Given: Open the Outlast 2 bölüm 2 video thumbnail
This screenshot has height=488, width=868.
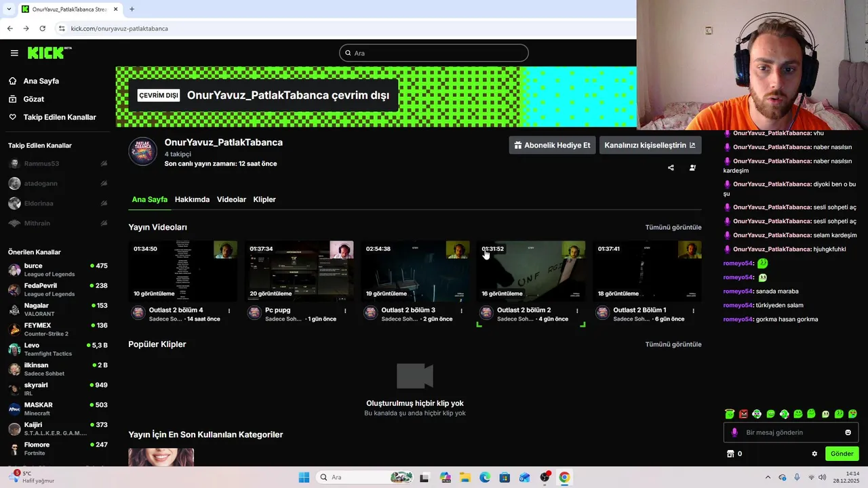Looking at the screenshot, I should tap(531, 271).
